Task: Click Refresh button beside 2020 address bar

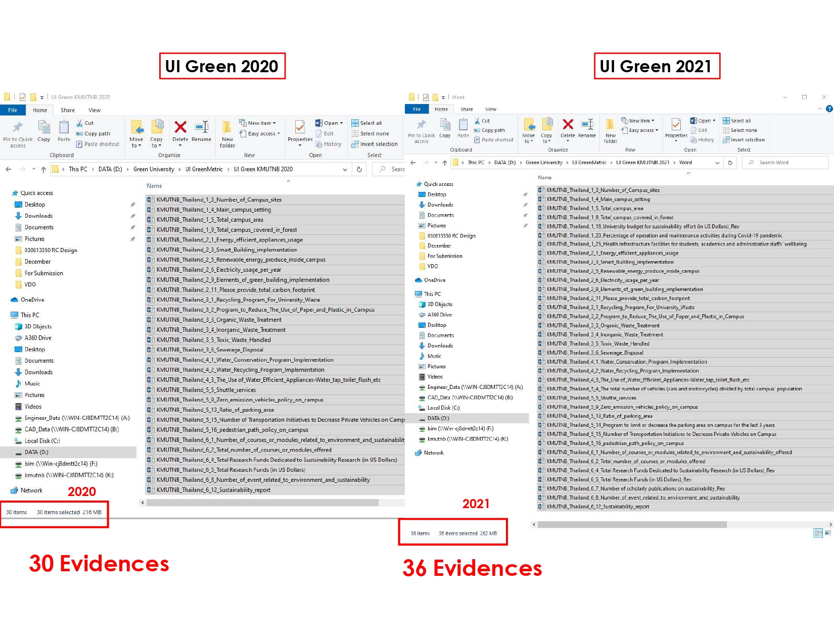Action: coord(359,169)
